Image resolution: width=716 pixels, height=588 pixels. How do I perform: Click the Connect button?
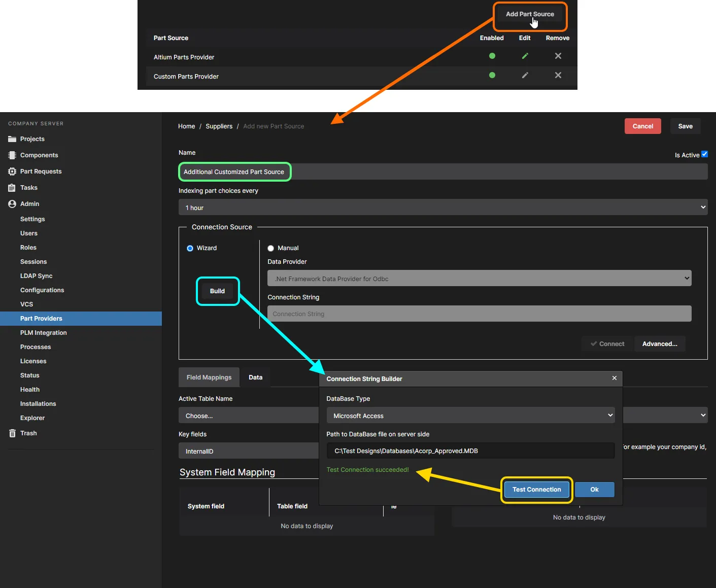click(607, 344)
